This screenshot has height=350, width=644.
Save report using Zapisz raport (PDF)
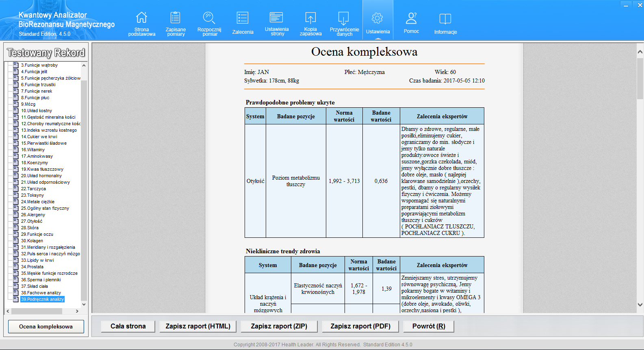[x=360, y=326]
